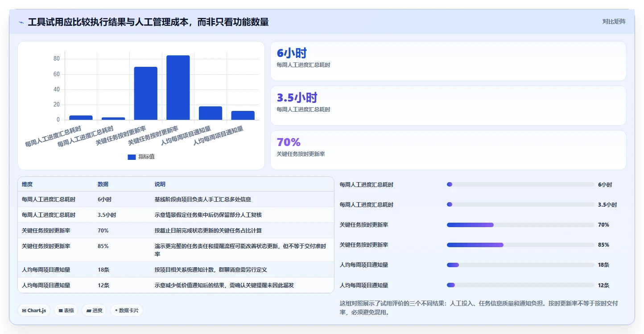Click the chart bar valued 70

point(146,93)
